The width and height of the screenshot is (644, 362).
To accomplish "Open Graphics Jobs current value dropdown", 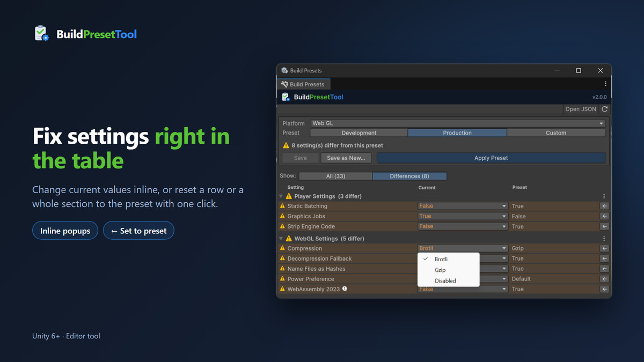I will pos(463,216).
